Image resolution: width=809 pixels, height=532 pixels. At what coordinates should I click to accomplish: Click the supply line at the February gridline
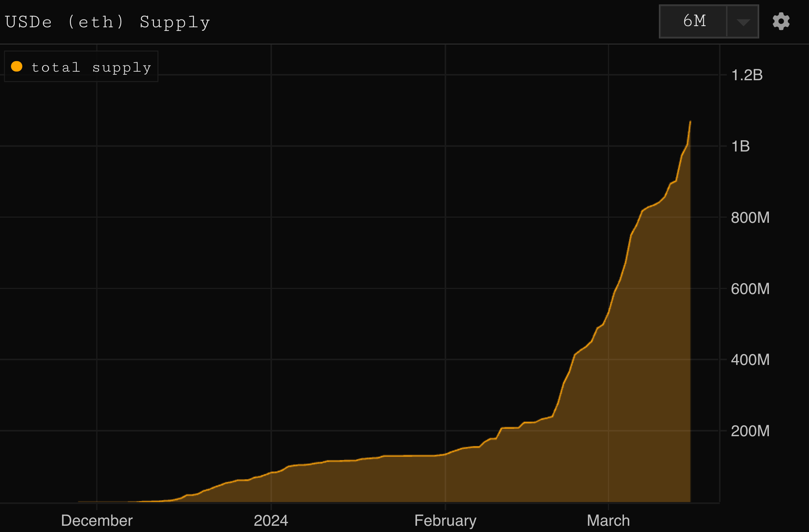pos(445,454)
